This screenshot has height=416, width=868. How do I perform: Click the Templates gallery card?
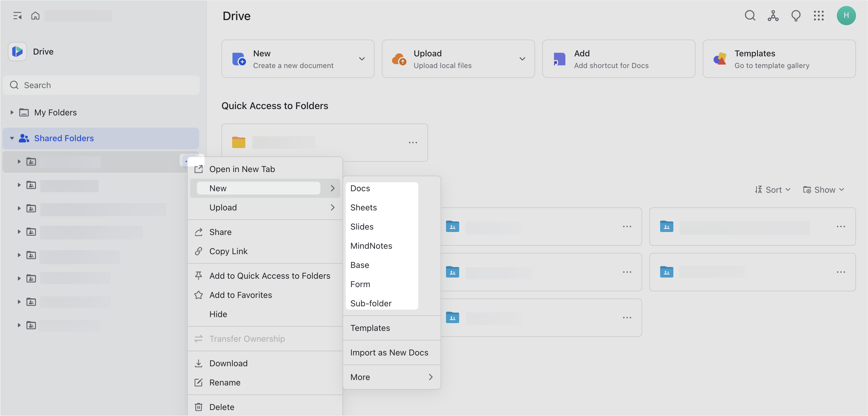[x=779, y=59]
